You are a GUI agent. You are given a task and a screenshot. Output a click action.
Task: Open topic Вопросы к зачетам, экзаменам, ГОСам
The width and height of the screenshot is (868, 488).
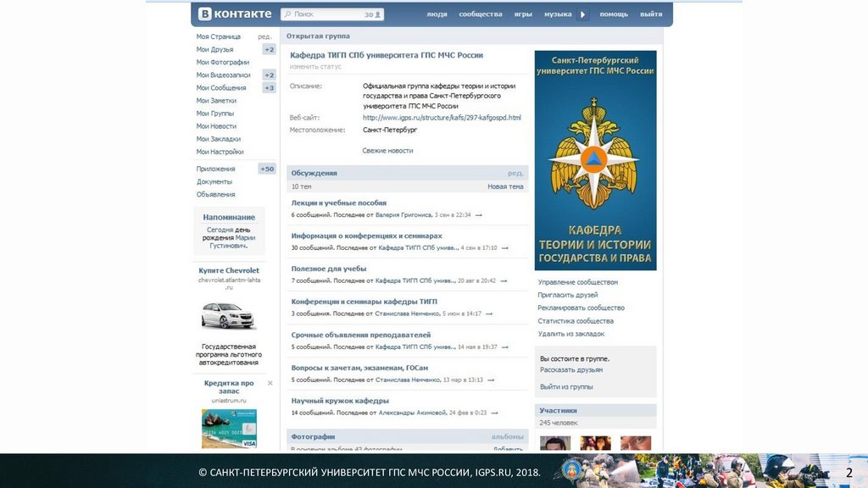coord(359,368)
